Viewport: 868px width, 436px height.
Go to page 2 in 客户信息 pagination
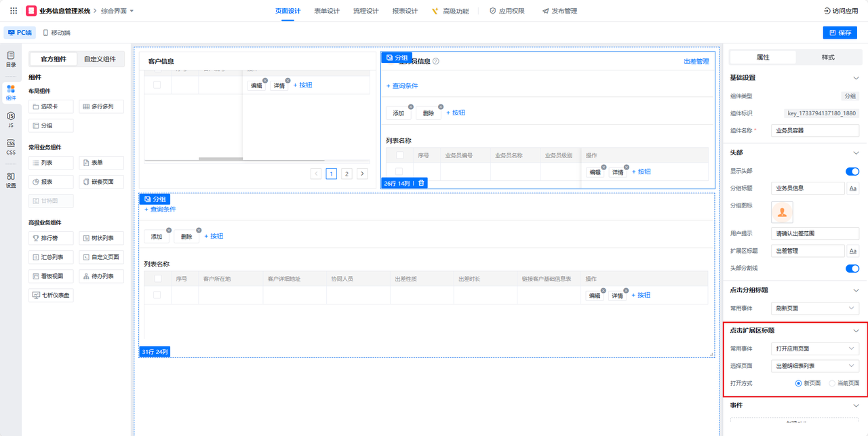pyautogui.click(x=347, y=174)
